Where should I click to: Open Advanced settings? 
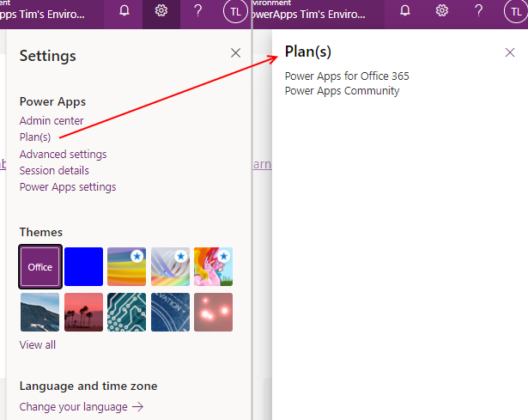63,155
